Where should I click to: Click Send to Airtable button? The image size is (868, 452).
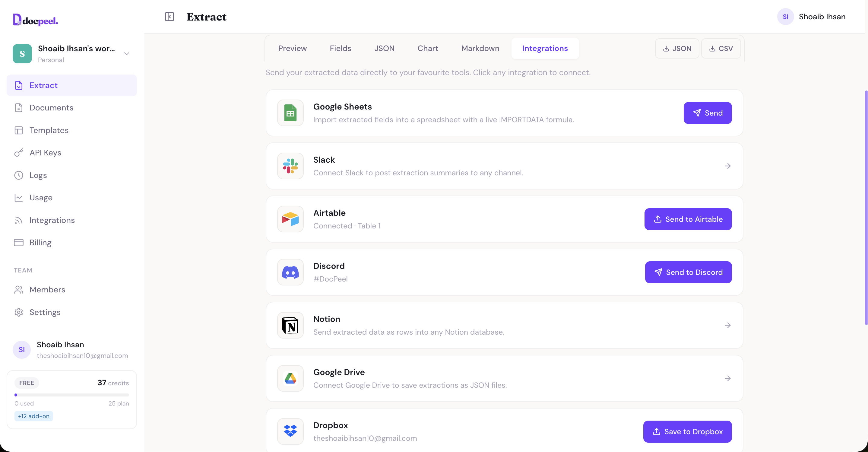[x=688, y=219]
